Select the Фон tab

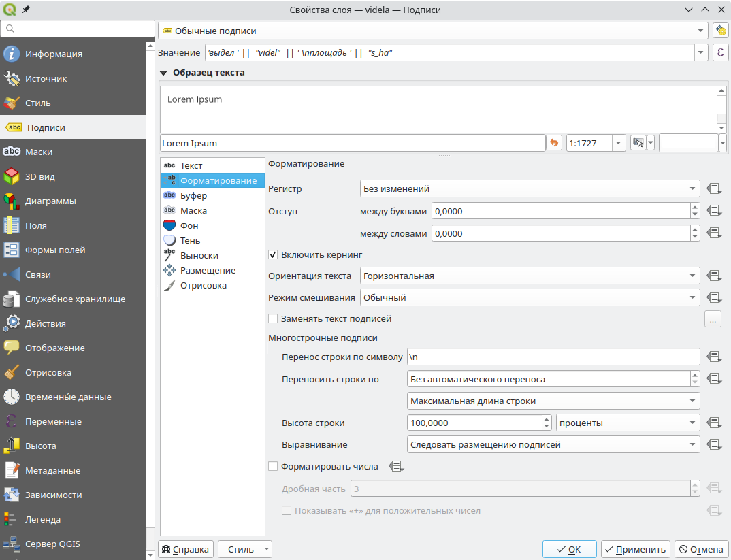[x=212, y=225]
